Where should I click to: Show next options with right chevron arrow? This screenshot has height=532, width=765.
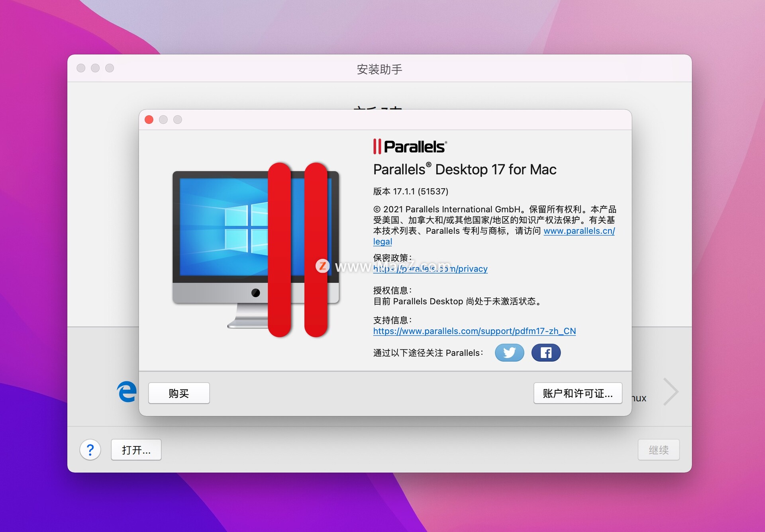click(671, 392)
